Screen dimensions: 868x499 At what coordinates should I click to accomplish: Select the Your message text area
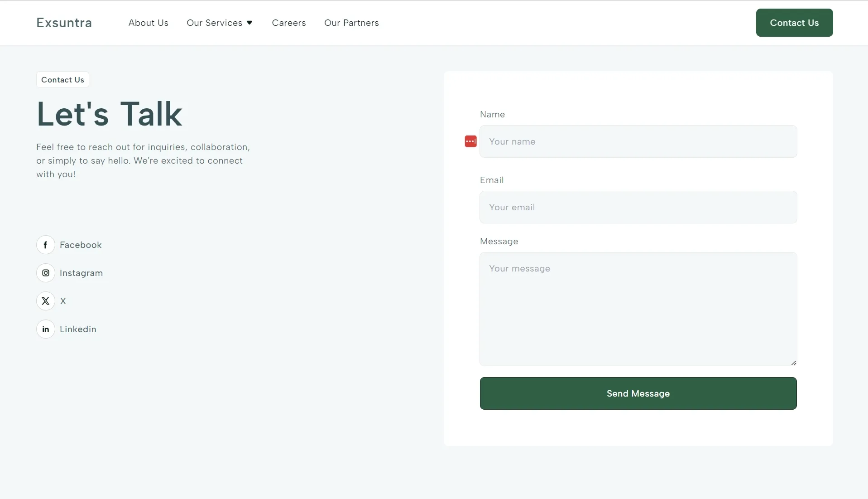pyautogui.click(x=638, y=309)
